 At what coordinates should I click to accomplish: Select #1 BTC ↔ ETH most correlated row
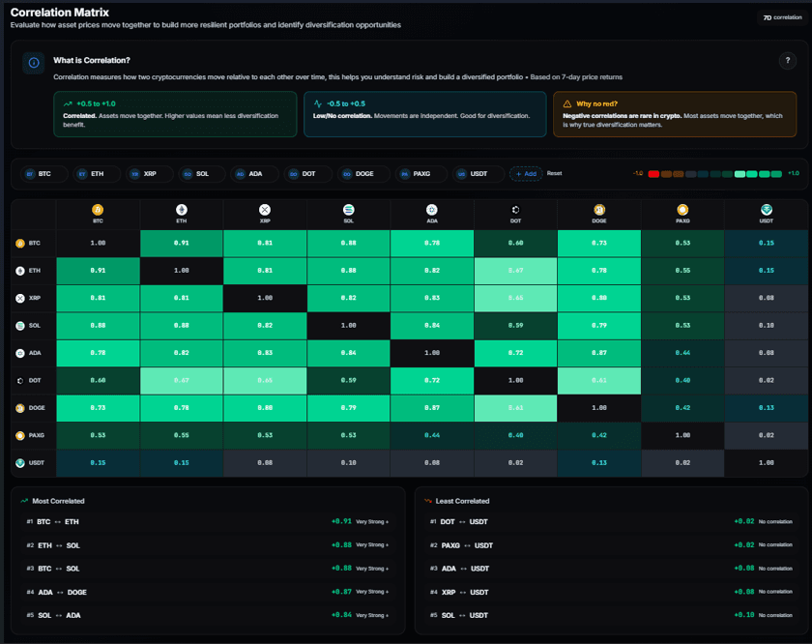[x=208, y=522]
